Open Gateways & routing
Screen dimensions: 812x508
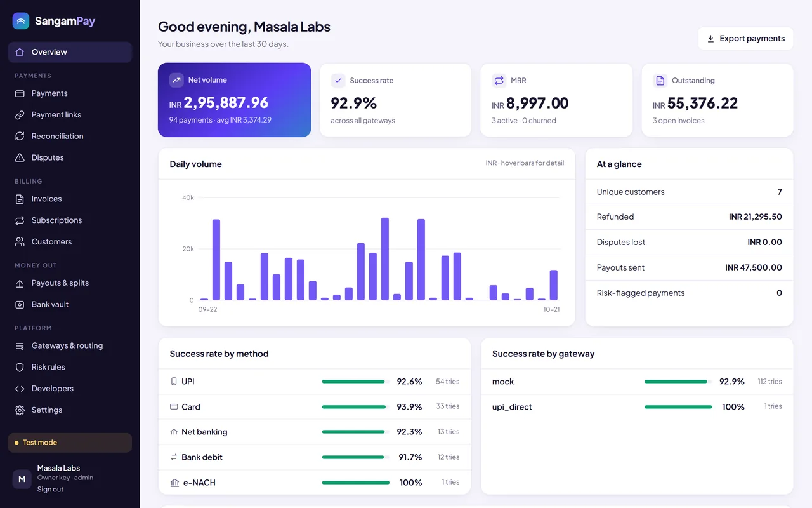pos(70,346)
